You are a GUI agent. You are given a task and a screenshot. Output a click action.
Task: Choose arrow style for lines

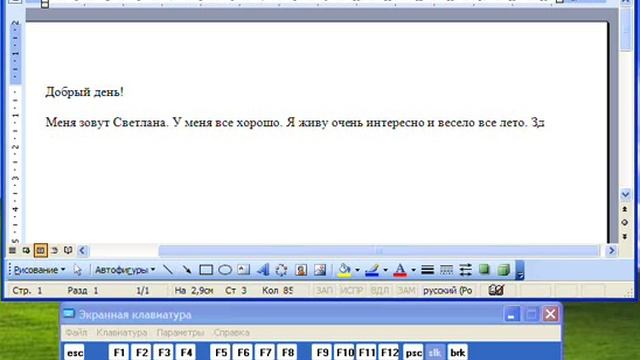(465, 270)
